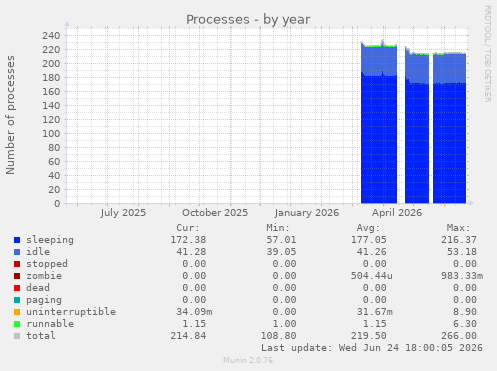Click the paging legend color swatch
The height and width of the screenshot is (371, 497).
tap(17, 300)
